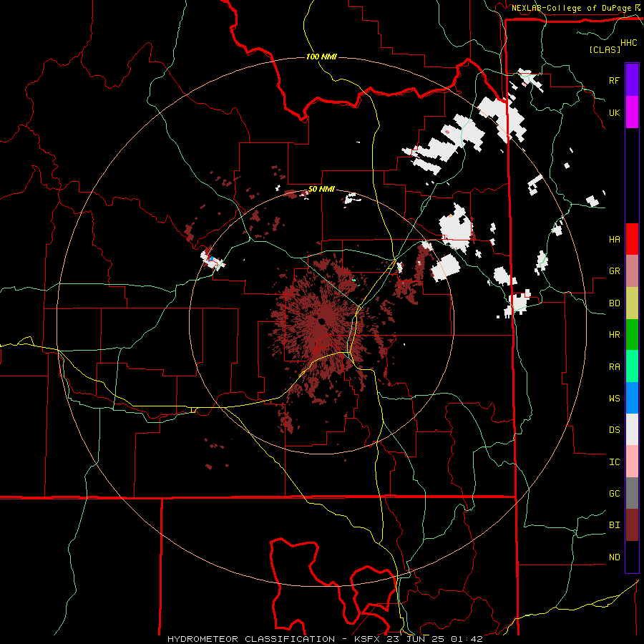Click the HR green legend swatch
Viewport: 644px width, 644px height.
coord(632,335)
